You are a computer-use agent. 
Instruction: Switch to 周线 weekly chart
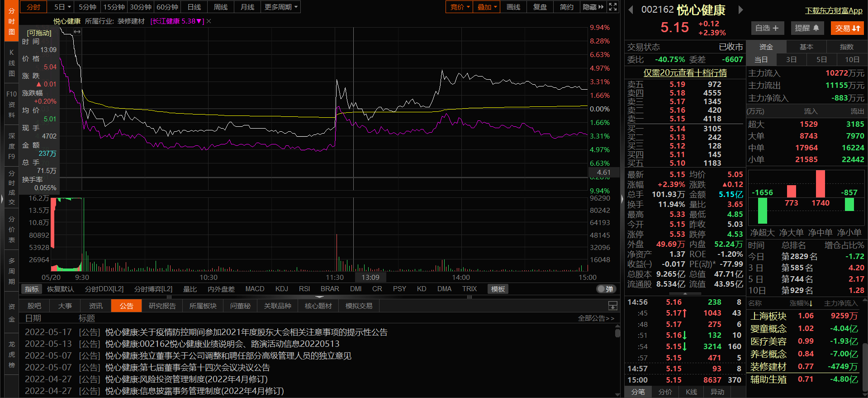pos(221,7)
